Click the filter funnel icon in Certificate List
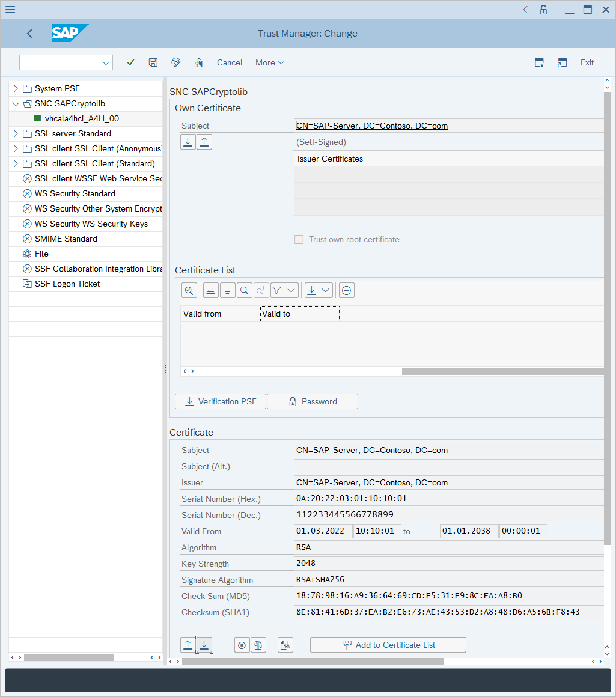The image size is (616, 697). [276, 291]
